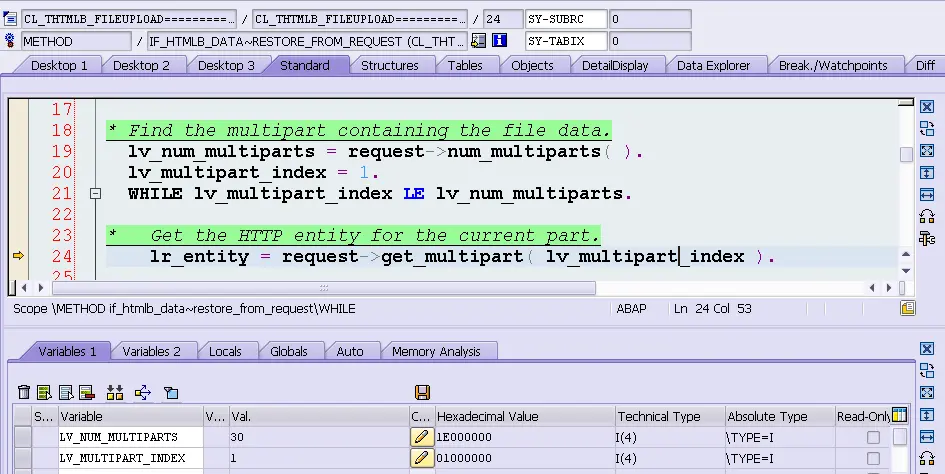Click the horizontal scrollbar thumb of editor

pos(324,288)
